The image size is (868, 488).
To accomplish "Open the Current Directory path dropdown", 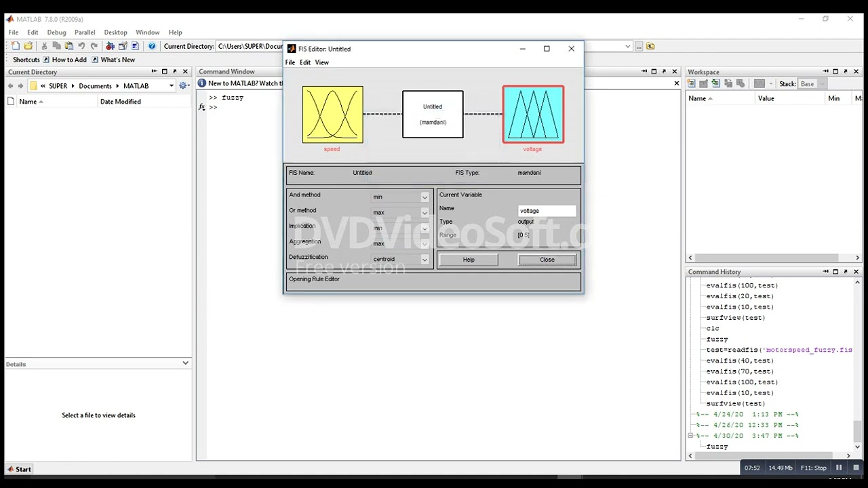I will click(628, 46).
